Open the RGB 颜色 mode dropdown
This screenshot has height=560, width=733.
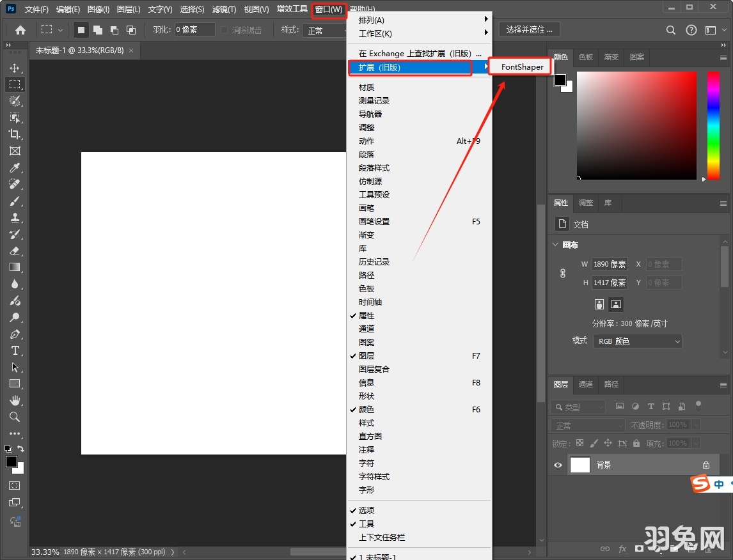pyautogui.click(x=637, y=341)
